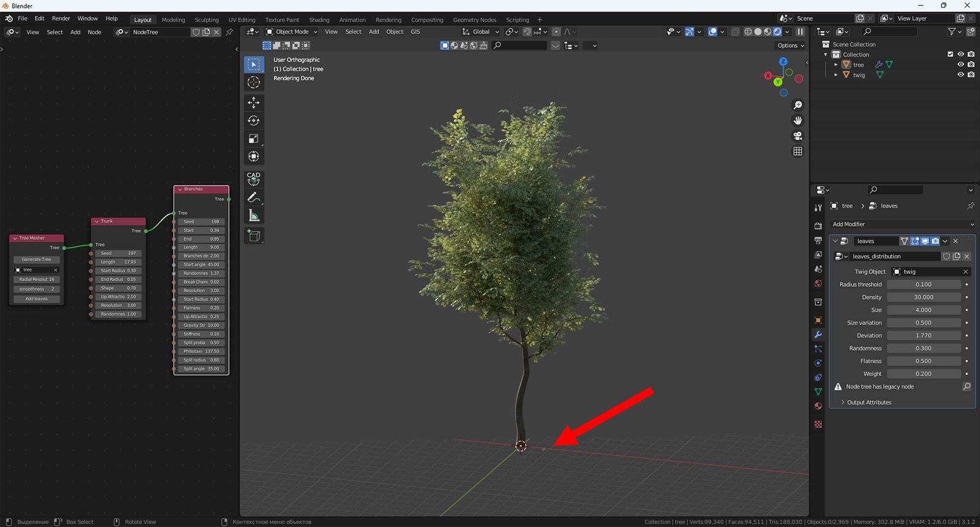Switch to the Shading workspace tab
The width and height of the screenshot is (980, 527).
pyautogui.click(x=319, y=20)
